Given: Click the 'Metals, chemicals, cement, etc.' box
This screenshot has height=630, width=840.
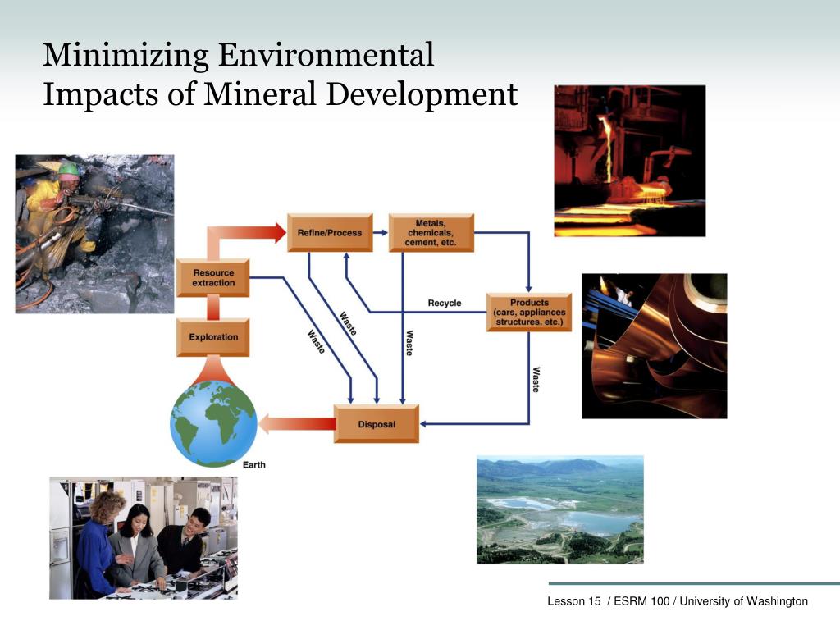Looking at the screenshot, I should (x=431, y=232).
